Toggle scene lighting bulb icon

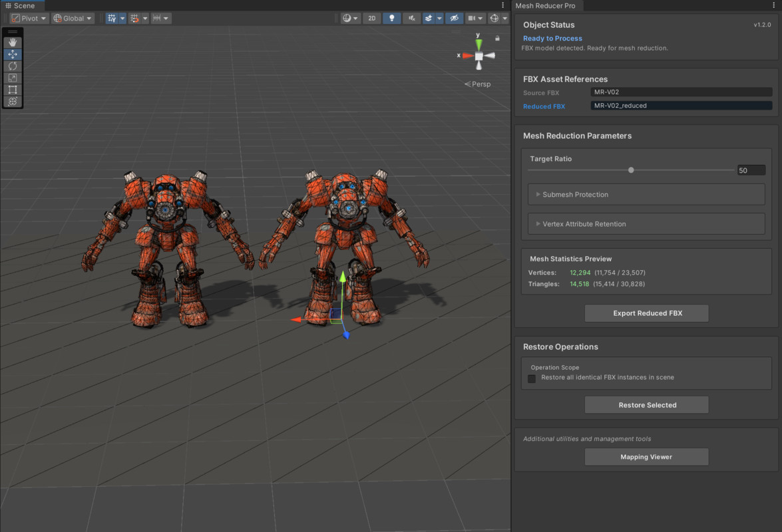pos(391,19)
